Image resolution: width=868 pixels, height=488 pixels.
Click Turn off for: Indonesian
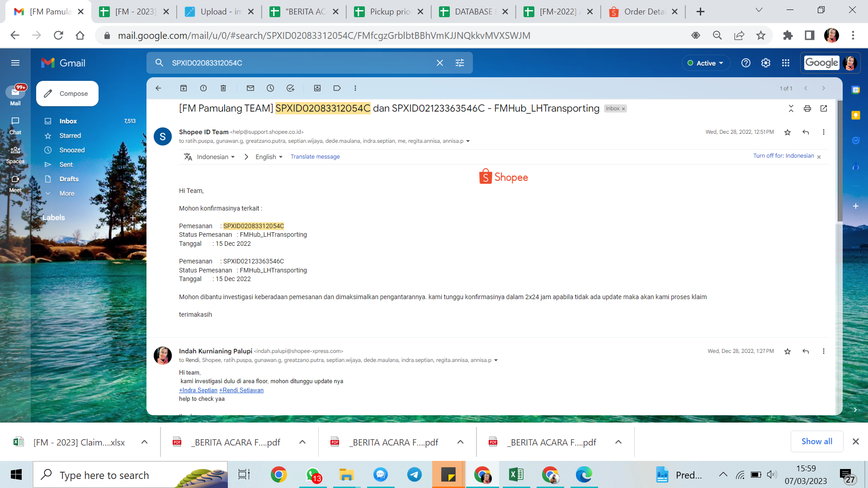[783, 156]
